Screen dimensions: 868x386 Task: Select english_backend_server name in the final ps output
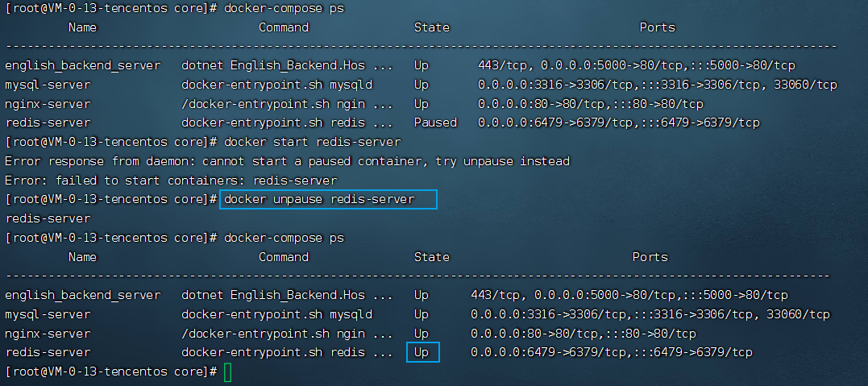coord(82,295)
